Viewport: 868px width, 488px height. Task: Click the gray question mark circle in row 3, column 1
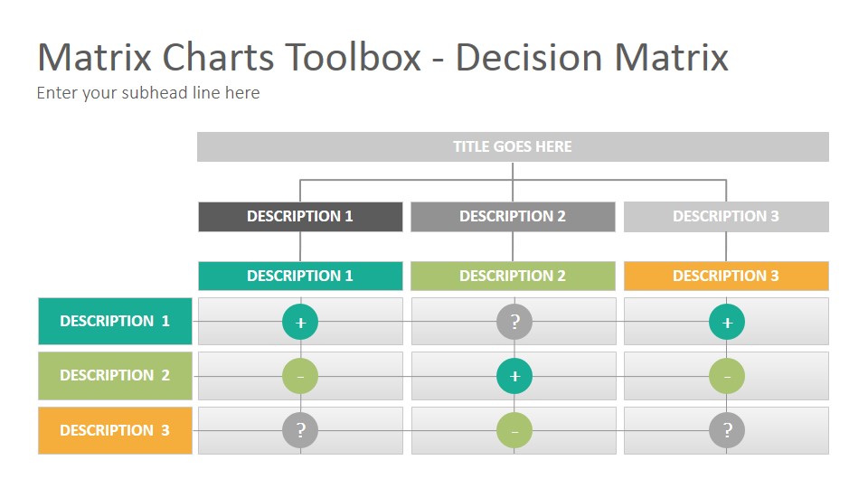(300, 430)
